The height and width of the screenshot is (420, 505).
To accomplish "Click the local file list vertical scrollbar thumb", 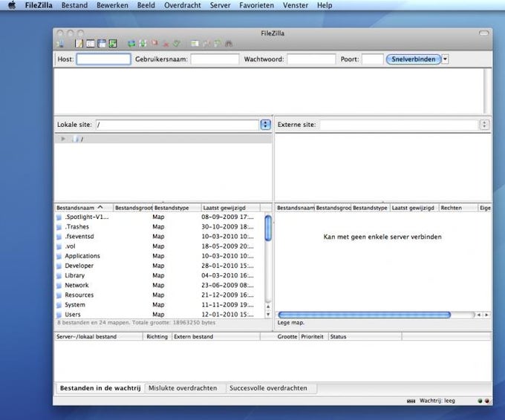I will click(268, 229).
